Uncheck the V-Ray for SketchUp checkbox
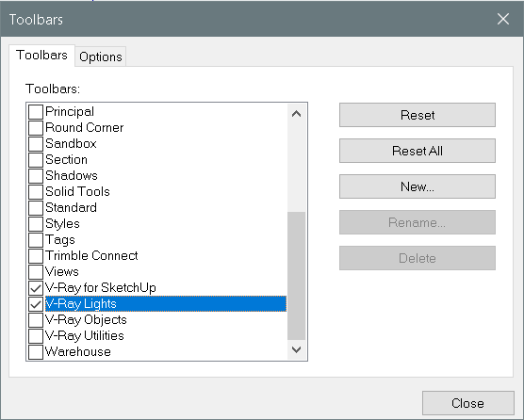The image size is (524, 420). pos(36,288)
